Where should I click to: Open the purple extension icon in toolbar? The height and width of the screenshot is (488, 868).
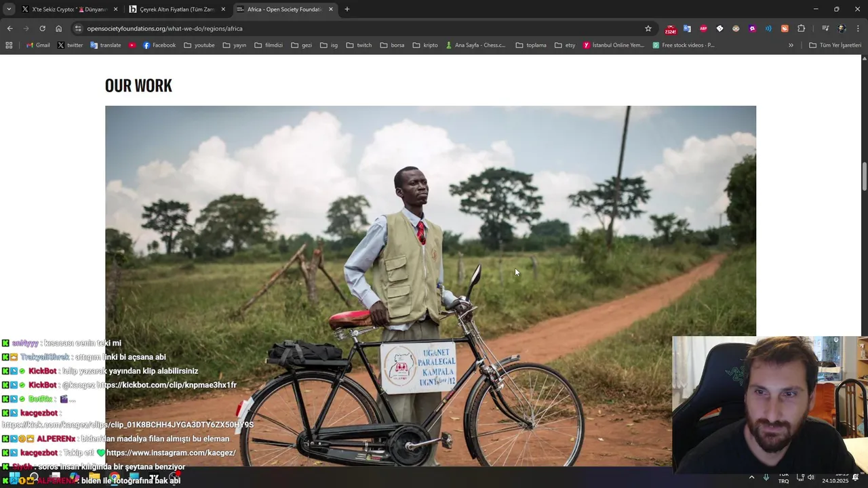752,28
